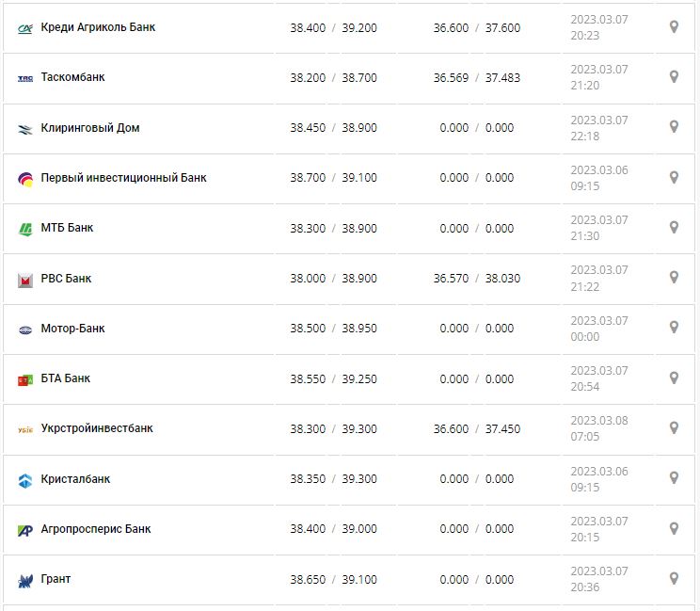Click the Клиринговый Дом logo icon

[x=25, y=128]
